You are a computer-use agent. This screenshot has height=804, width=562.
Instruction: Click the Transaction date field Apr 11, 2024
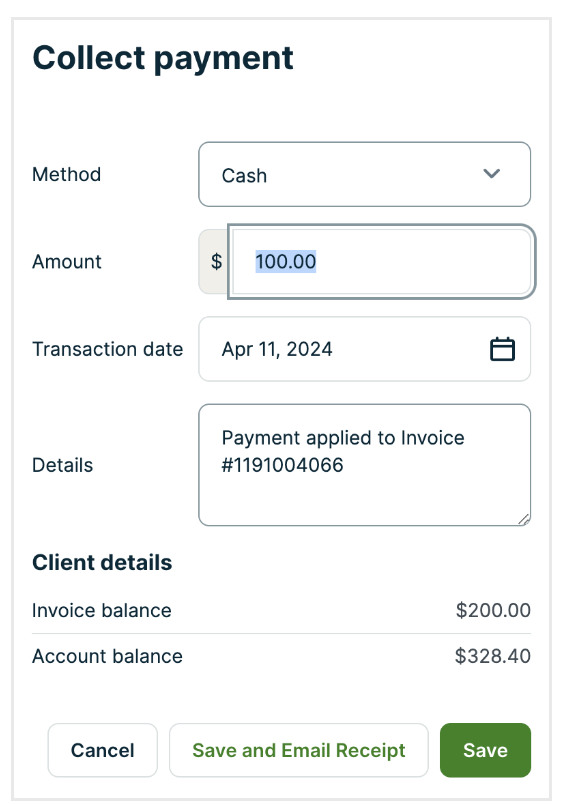point(365,349)
